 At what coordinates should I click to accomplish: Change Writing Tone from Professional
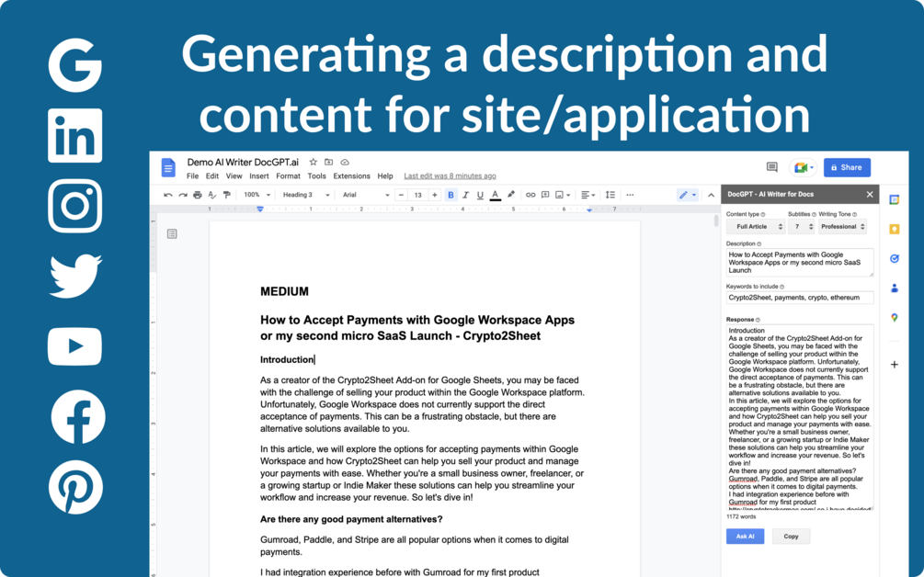[x=843, y=227]
